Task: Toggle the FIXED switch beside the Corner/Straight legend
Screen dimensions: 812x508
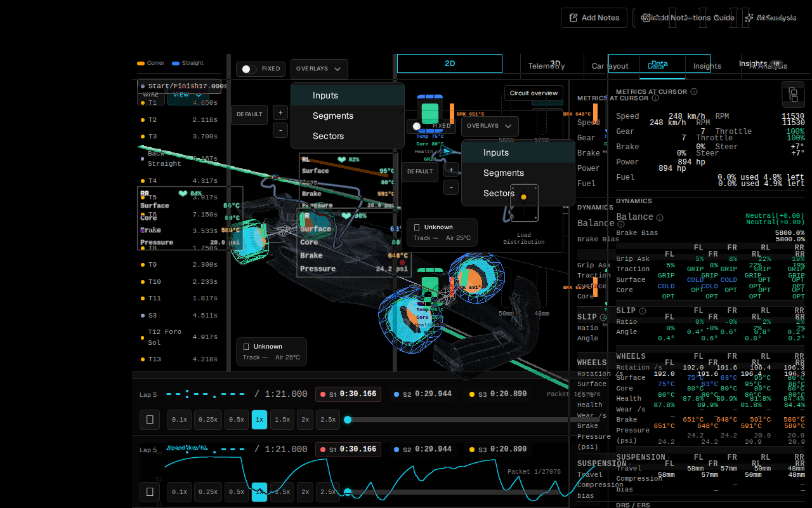Action: [x=249, y=69]
